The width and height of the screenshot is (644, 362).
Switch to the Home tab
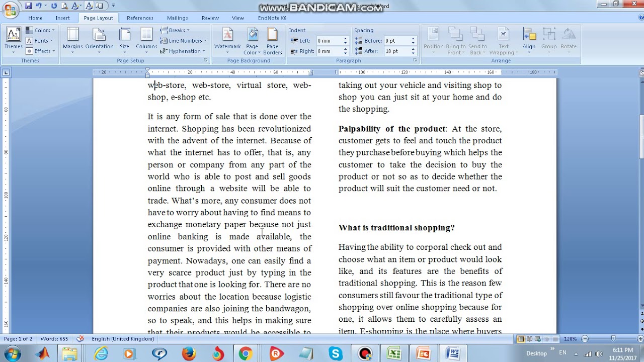click(35, 18)
